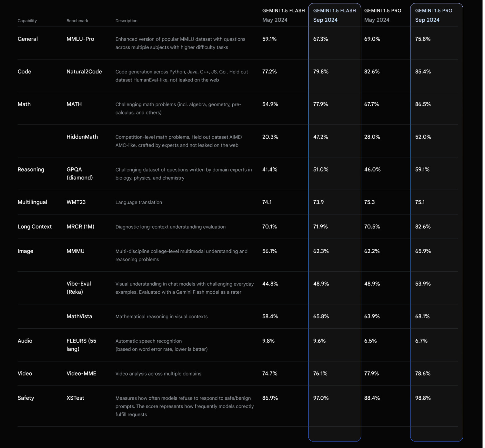Click the "FLEURS (55 lang)" benchmark name
This screenshot has height=448, width=485.
81,345
